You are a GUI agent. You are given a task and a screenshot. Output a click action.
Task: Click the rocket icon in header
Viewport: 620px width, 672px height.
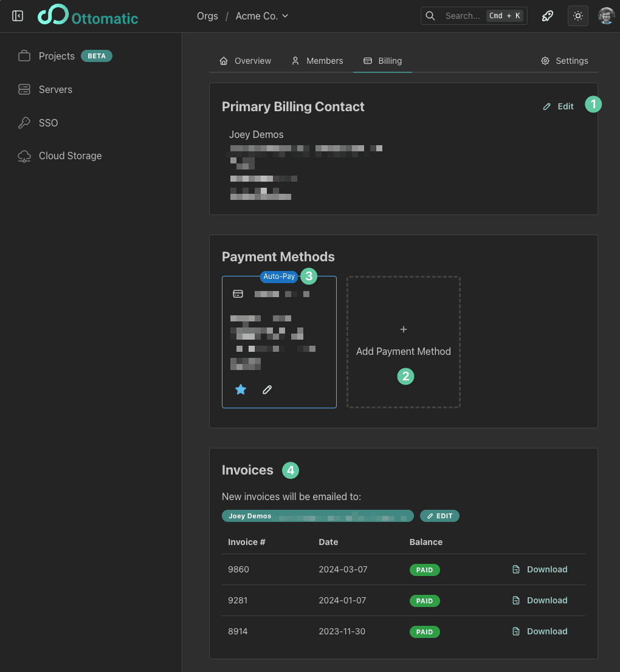[x=548, y=16]
